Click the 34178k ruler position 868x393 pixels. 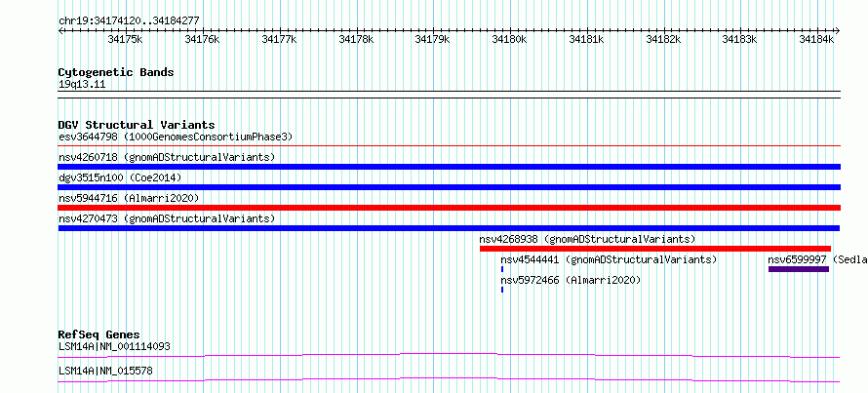tap(357, 39)
